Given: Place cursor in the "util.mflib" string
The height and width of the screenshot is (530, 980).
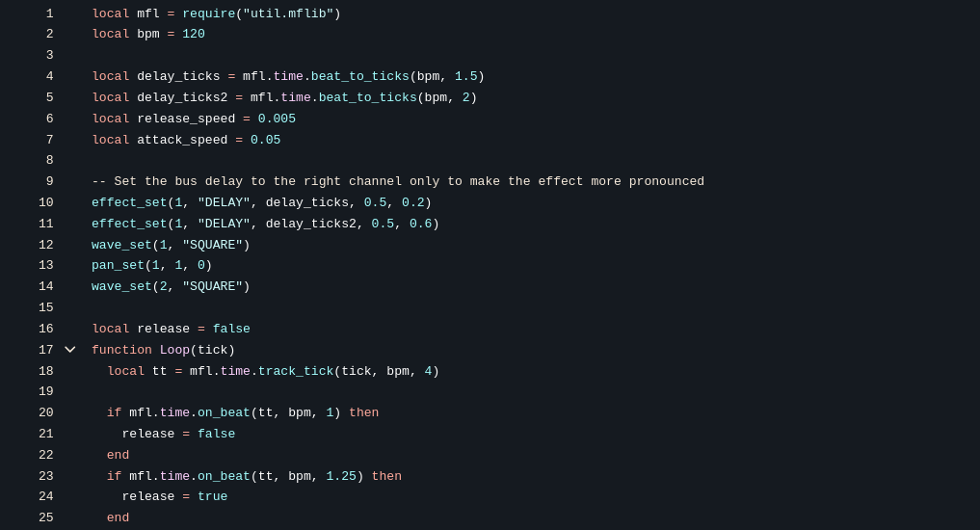Looking at the screenshot, I should tap(288, 13).
